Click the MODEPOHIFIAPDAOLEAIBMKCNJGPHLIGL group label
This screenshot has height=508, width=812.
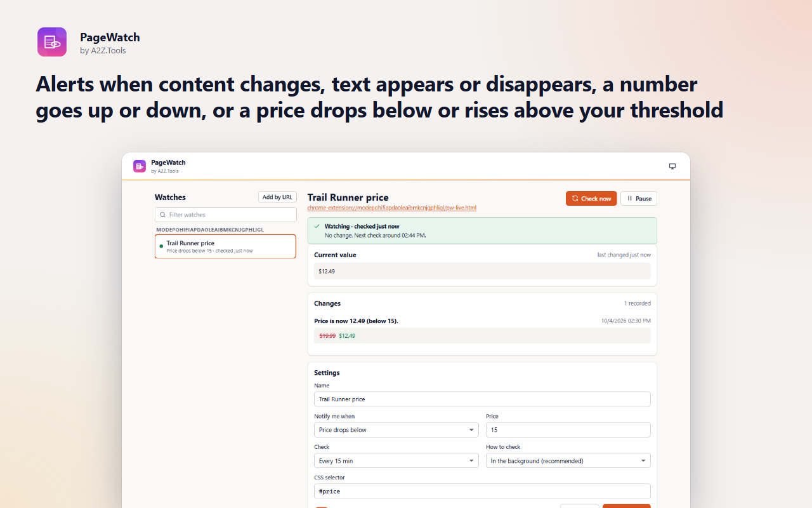point(210,229)
